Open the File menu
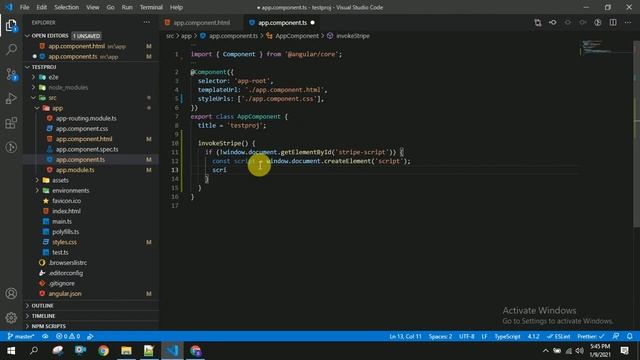Screen dimensions: 640x360 pyautogui.click(x=24, y=7)
